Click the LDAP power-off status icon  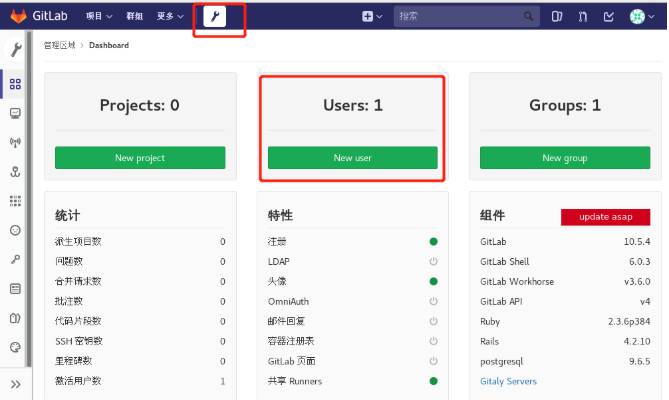(433, 261)
